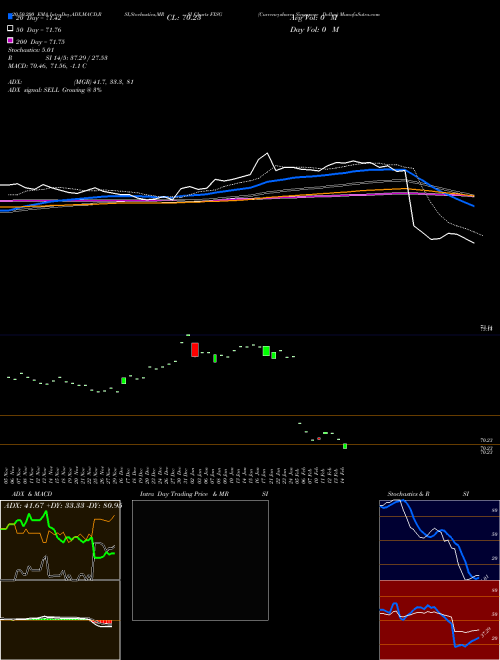Click the Day Vol: 0 M text
This screenshot has height=660, width=500.
point(314,30)
